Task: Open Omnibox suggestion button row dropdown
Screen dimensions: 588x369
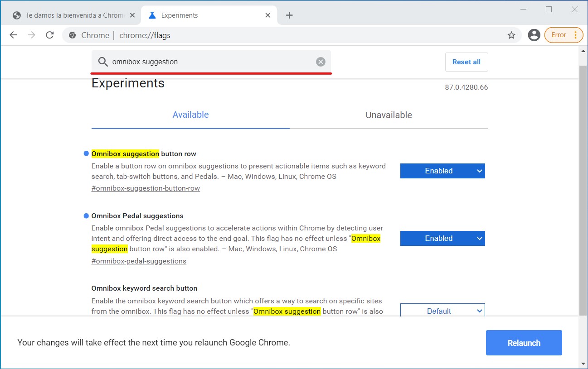Action: [x=442, y=171]
